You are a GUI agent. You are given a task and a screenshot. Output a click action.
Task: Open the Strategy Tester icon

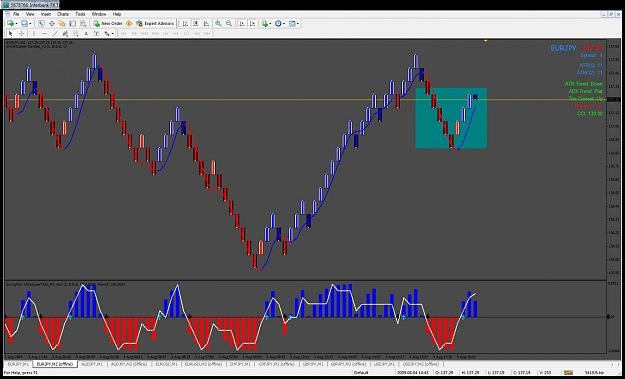[83, 24]
